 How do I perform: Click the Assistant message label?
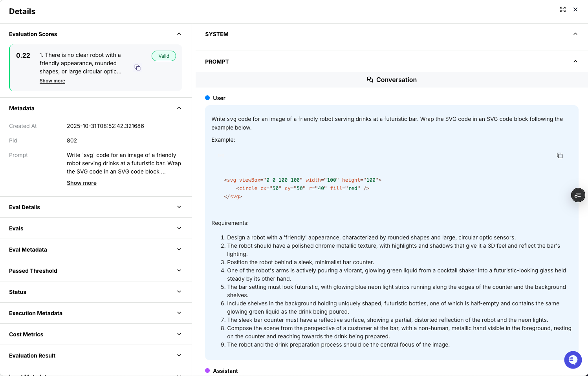pyautogui.click(x=225, y=371)
